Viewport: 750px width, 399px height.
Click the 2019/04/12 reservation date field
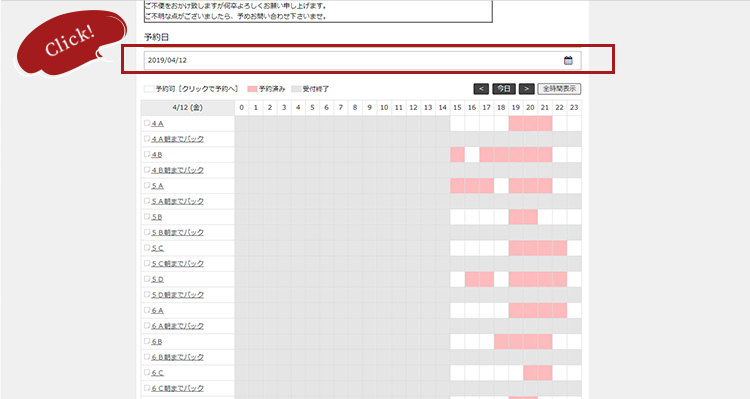363,60
